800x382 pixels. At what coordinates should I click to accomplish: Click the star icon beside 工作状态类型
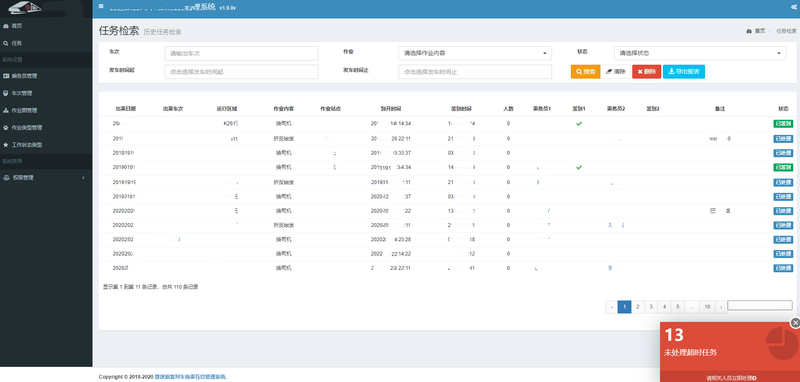6,145
